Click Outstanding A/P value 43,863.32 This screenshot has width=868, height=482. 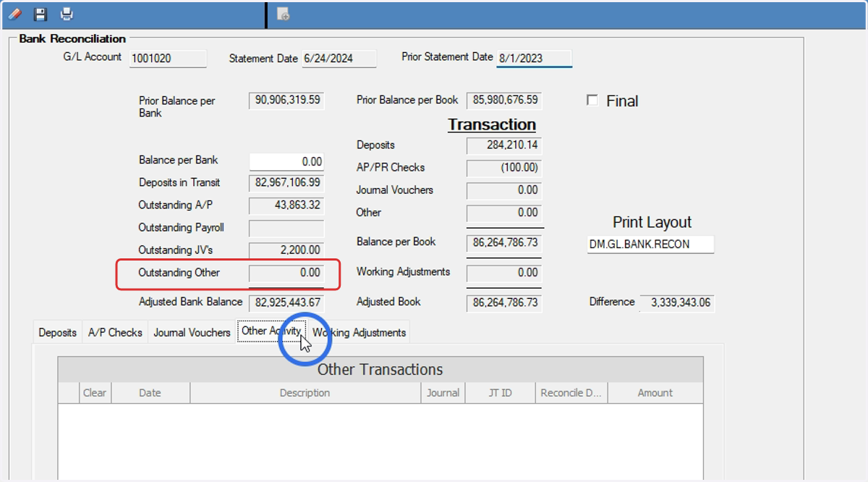tap(286, 206)
